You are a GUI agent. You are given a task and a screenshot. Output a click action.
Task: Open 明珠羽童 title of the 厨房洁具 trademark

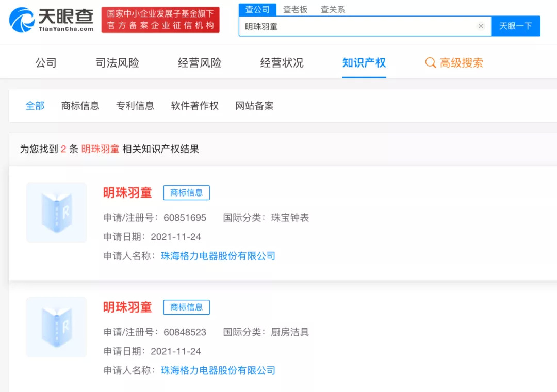[127, 307]
